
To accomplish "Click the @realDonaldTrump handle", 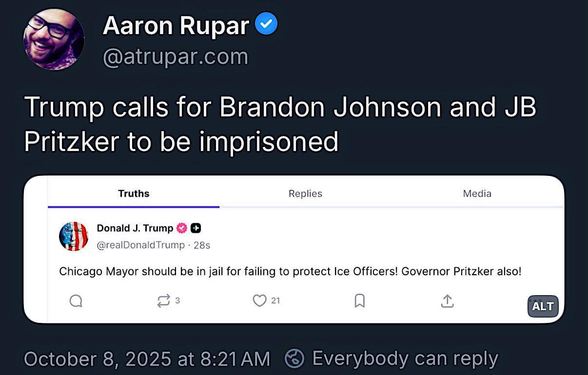I will 141,245.
